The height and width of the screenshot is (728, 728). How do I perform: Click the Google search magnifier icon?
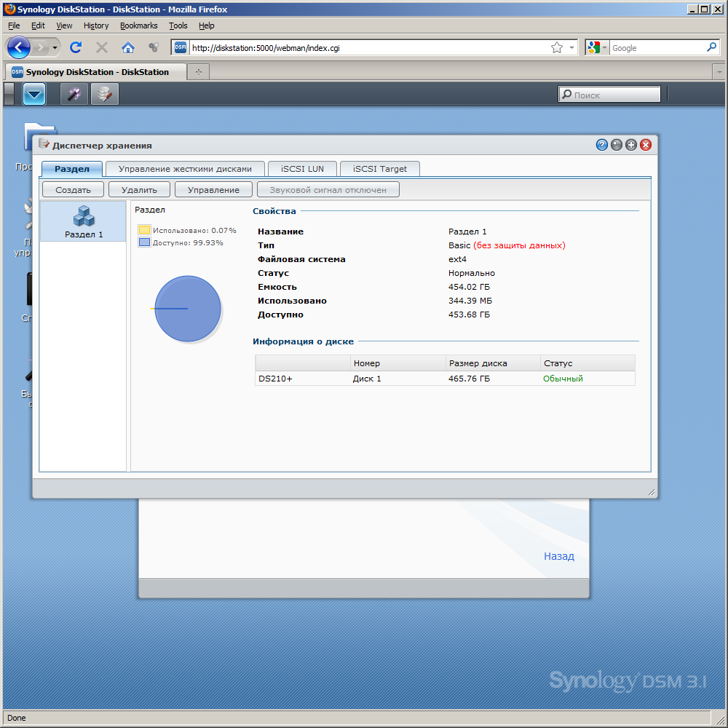[711, 47]
